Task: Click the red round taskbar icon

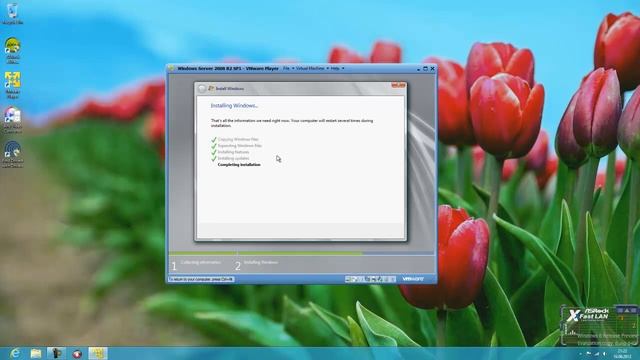Action: coord(77,353)
